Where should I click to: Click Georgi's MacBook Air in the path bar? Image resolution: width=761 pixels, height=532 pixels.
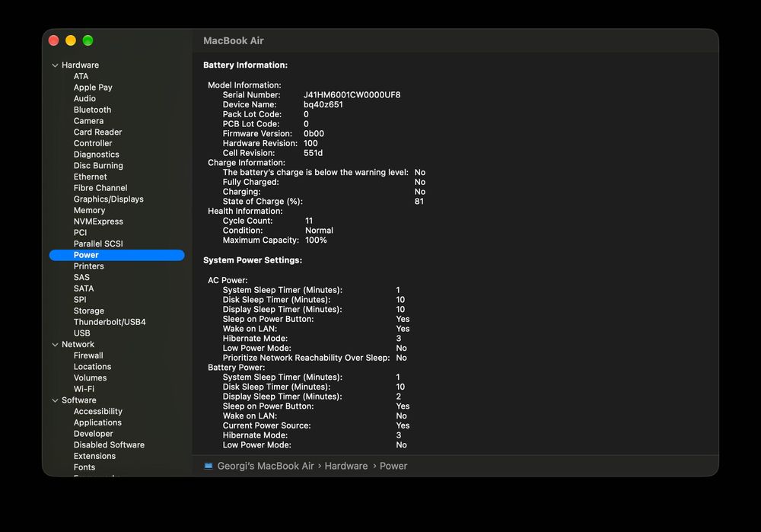pyautogui.click(x=266, y=466)
